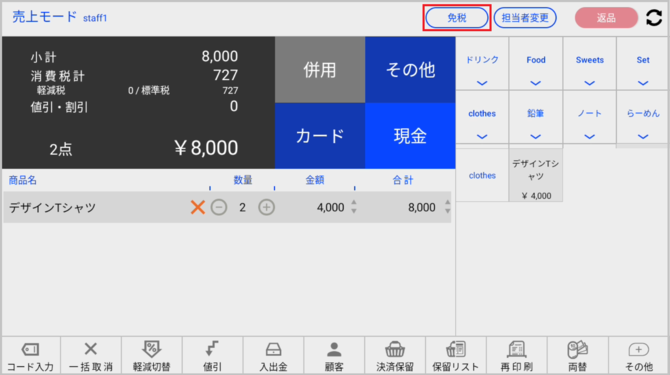
Task: Click the 2点 item count
Action: coord(61,149)
